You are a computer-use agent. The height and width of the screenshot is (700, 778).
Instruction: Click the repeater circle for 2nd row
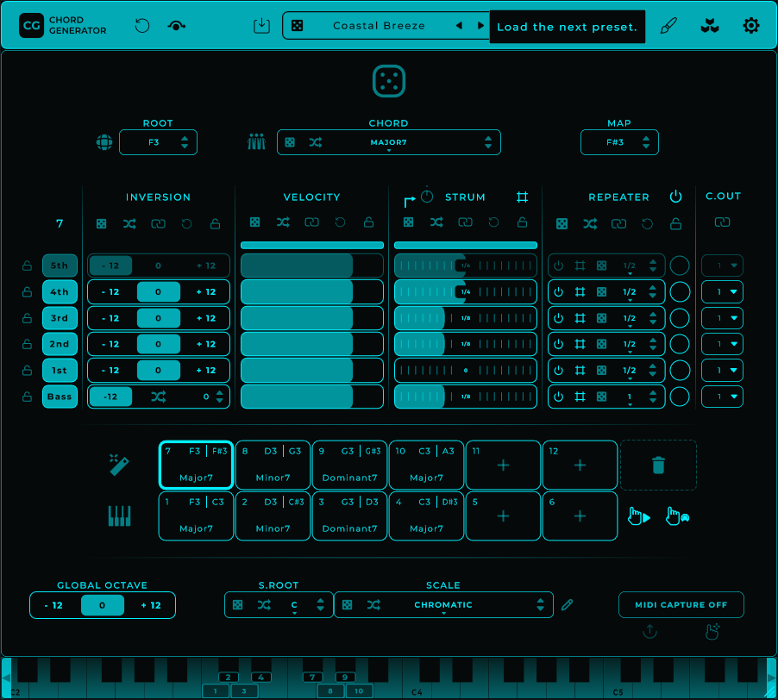coord(680,344)
